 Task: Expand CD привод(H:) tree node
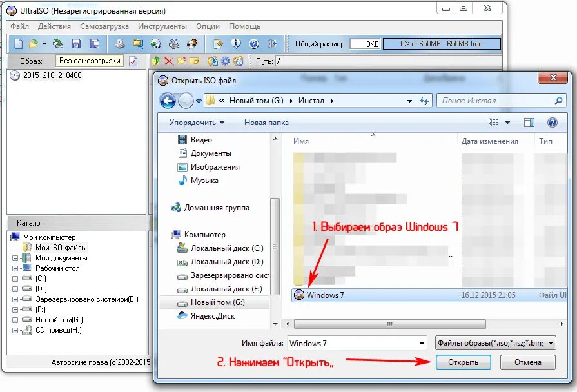coord(15,330)
